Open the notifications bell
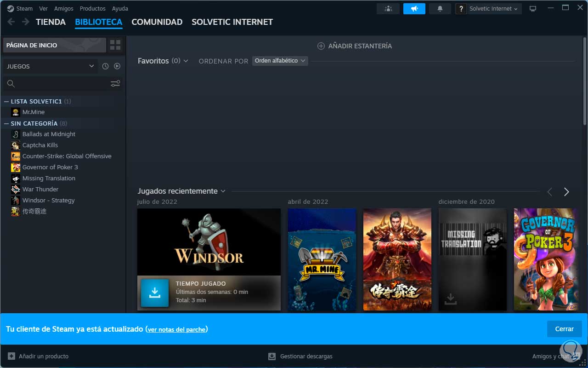Viewport: 588px width, 368px height. coord(440,9)
